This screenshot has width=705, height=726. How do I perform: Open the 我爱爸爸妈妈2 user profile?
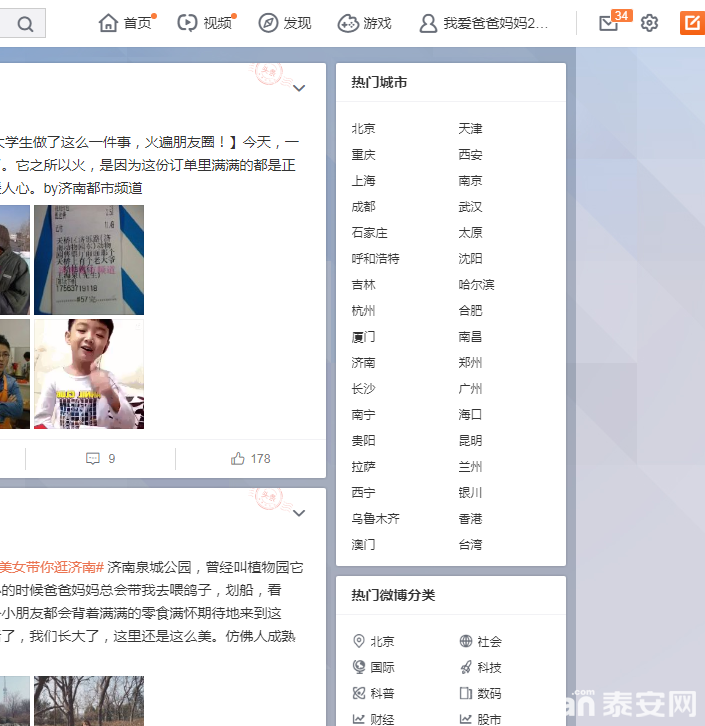[483, 23]
